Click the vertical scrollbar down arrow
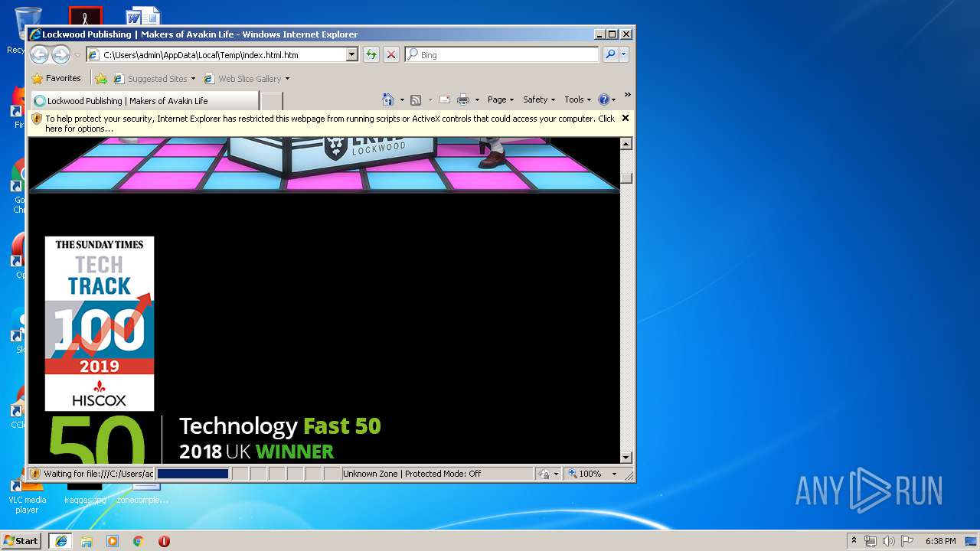 (626, 458)
